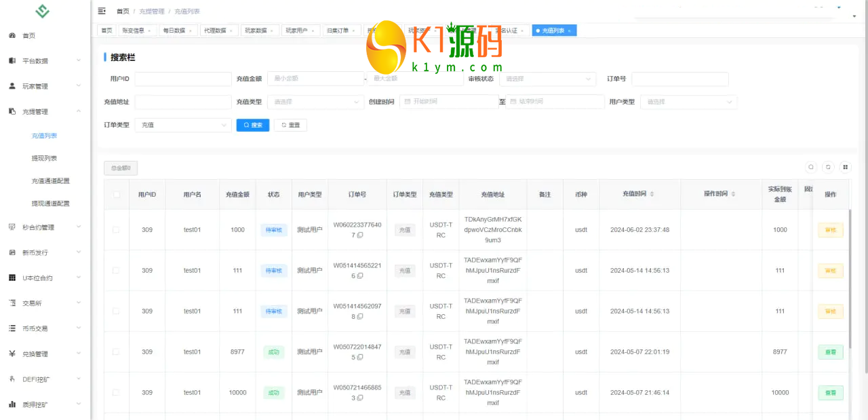Copy order number W0602233776407
Screen dimensions: 868x420
[x=360, y=235]
